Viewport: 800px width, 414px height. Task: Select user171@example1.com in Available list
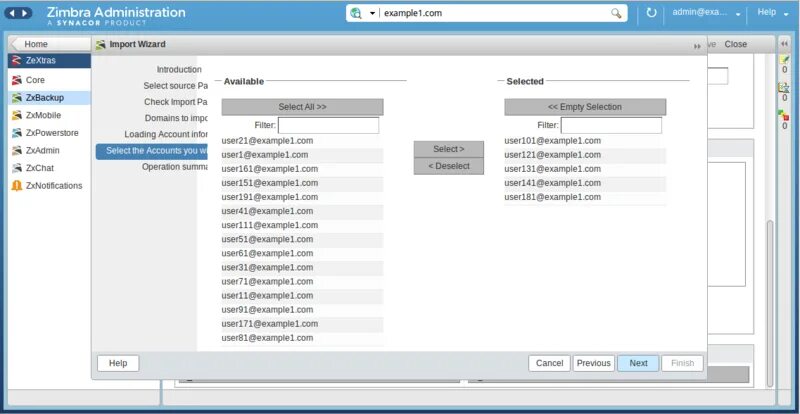coord(303,324)
